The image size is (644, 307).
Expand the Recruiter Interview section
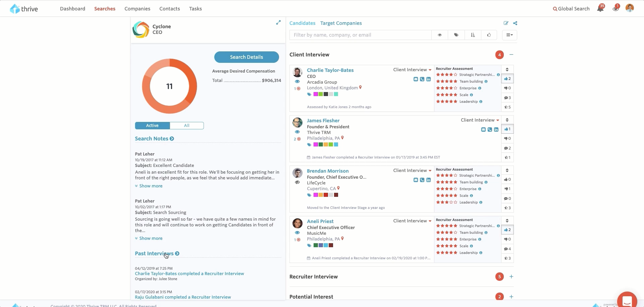tap(511, 277)
